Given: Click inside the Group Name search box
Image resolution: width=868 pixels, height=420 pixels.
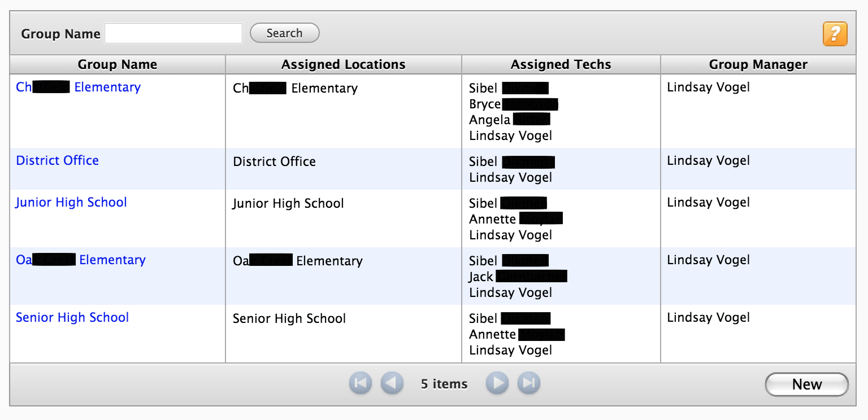Looking at the screenshot, I should 173,33.
